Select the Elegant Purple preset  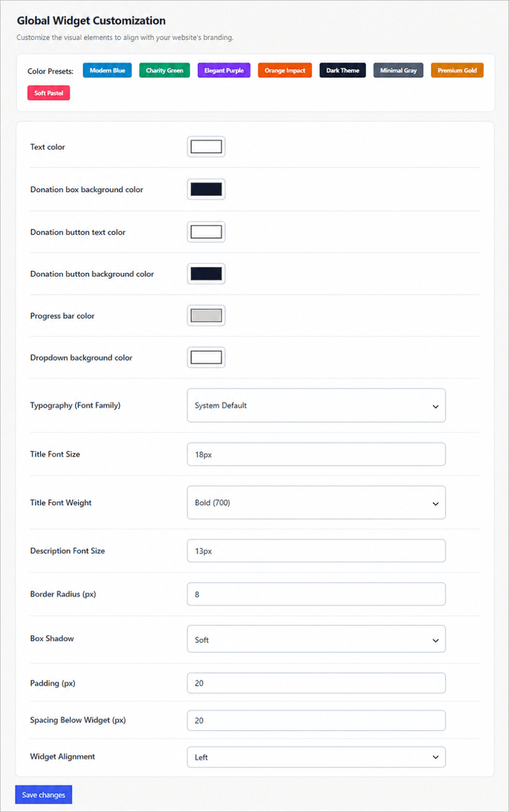pyautogui.click(x=224, y=70)
